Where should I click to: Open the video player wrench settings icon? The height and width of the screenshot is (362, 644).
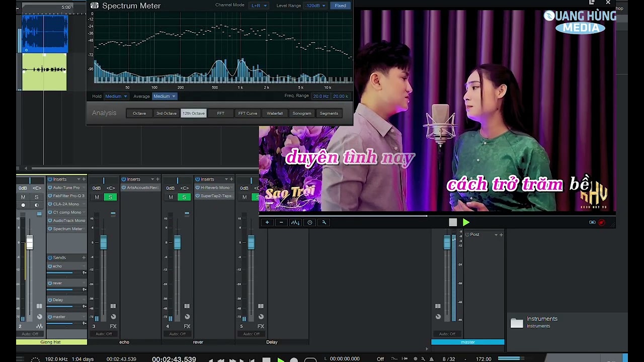click(324, 222)
